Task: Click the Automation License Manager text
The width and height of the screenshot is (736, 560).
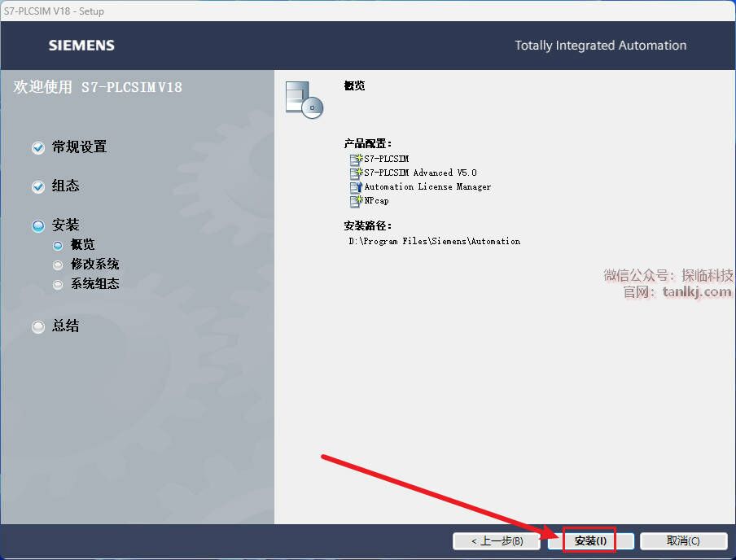Action: (427, 187)
